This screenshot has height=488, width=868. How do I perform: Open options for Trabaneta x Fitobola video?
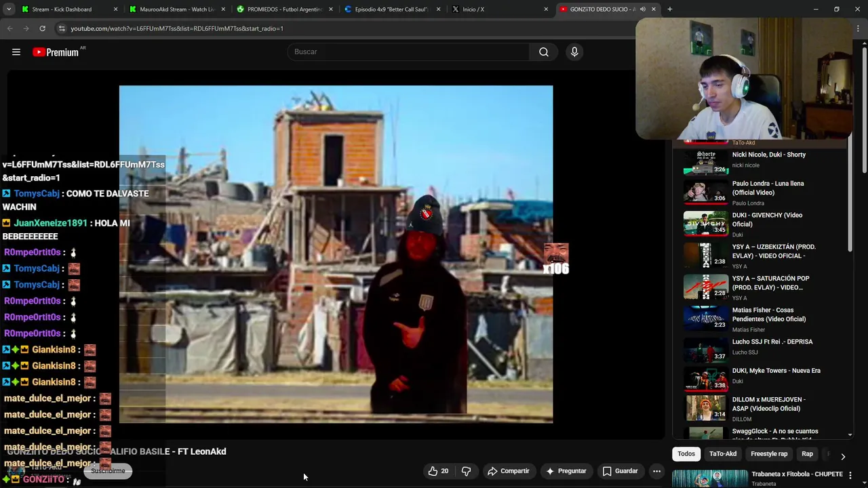[x=850, y=475]
